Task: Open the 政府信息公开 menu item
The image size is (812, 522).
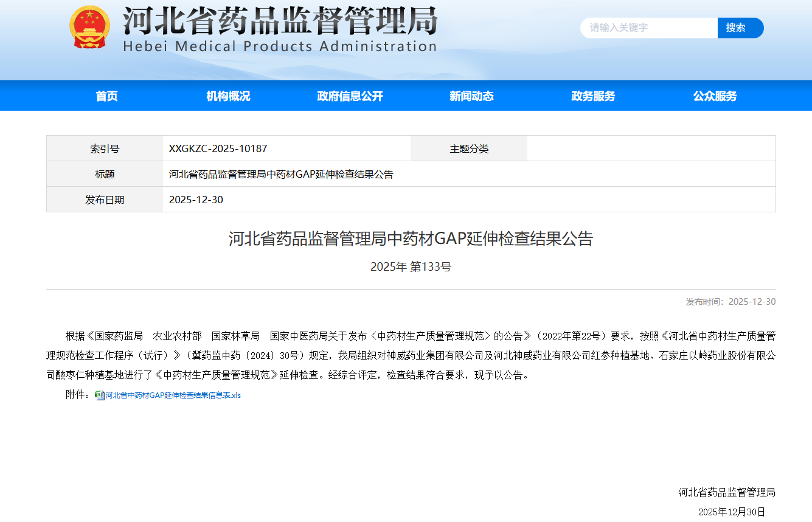Action: [x=350, y=96]
